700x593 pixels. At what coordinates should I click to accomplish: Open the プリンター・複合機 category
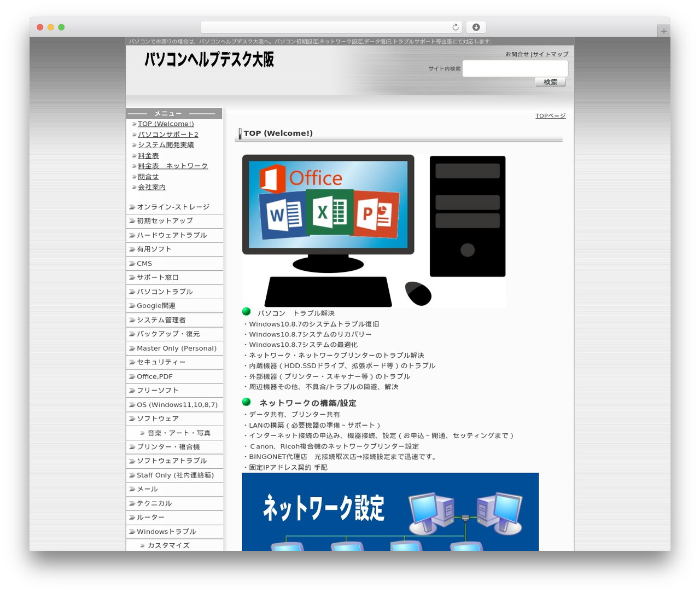pyautogui.click(x=174, y=447)
